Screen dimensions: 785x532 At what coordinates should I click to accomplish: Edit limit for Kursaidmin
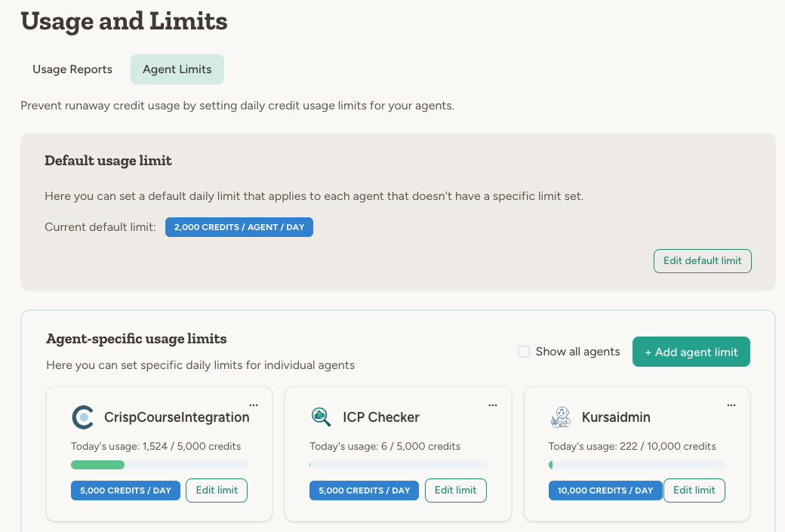[x=694, y=490]
